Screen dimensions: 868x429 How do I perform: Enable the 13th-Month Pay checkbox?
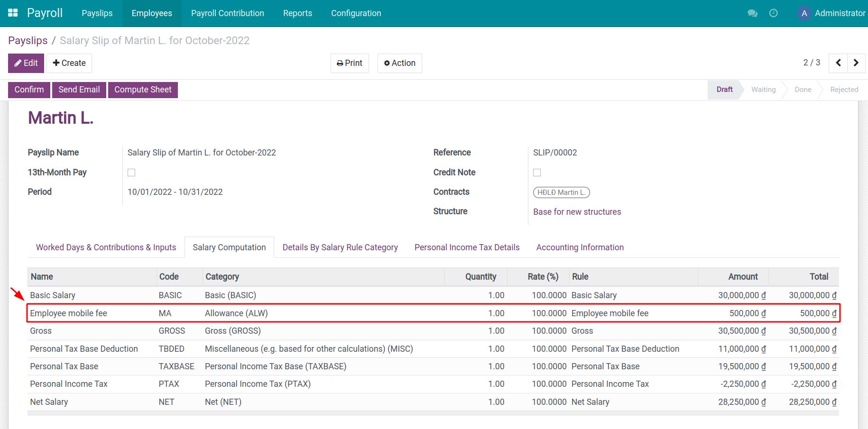click(x=131, y=172)
